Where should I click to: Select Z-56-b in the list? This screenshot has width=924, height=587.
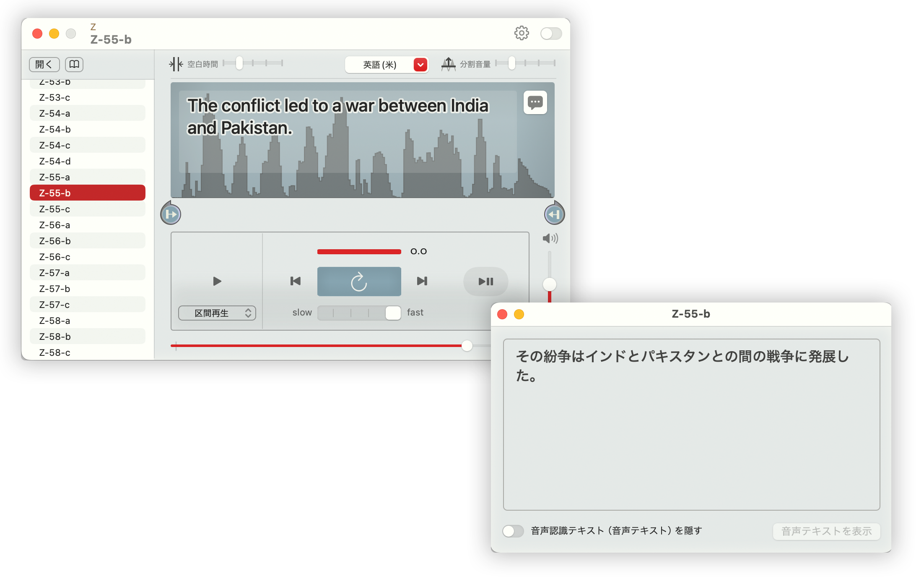pos(88,241)
